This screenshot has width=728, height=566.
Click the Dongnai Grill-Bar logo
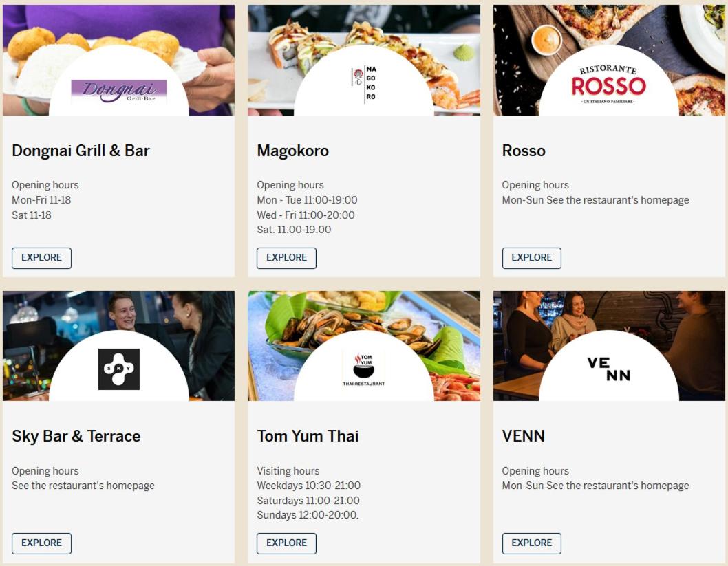[118, 91]
